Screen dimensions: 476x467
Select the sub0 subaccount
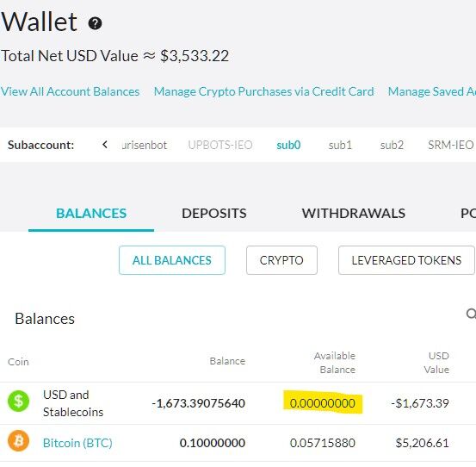click(x=288, y=145)
